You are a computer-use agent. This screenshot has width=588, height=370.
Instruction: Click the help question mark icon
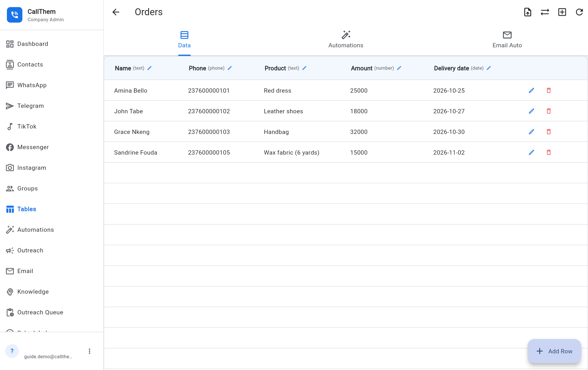coord(12,351)
